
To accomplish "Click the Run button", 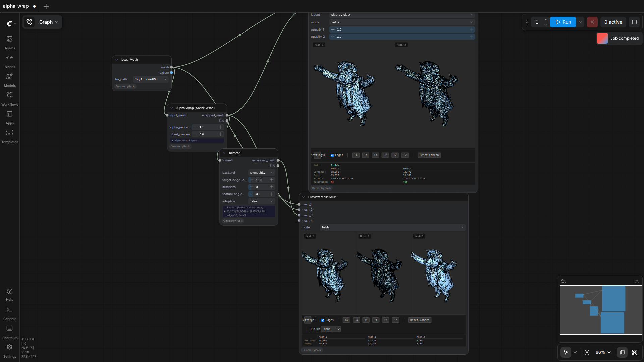I will click(563, 22).
